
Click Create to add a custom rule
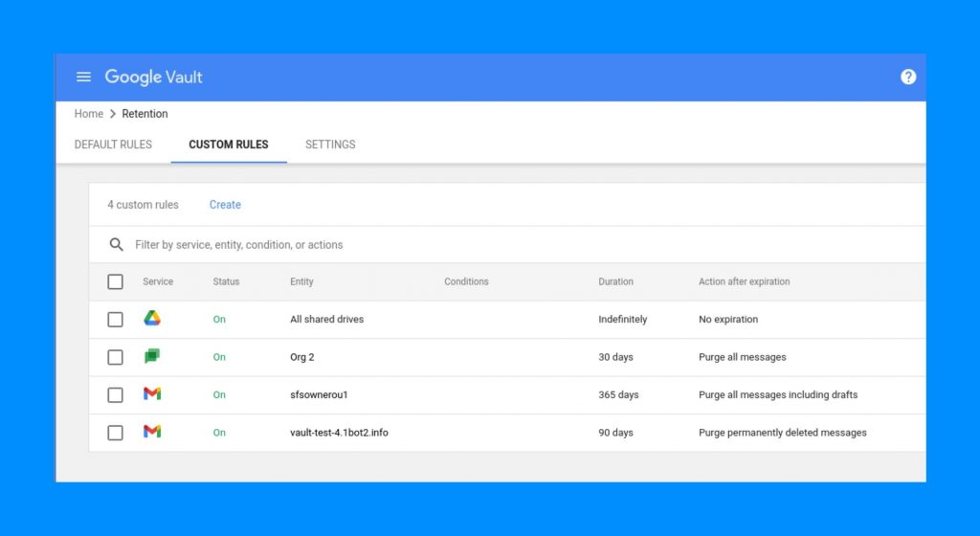(x=225, y=205)
